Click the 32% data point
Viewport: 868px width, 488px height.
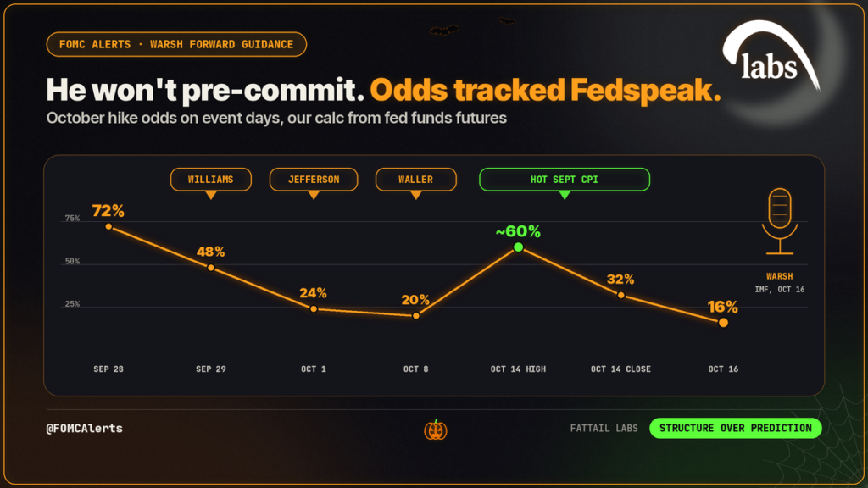[x=620, y=296]
